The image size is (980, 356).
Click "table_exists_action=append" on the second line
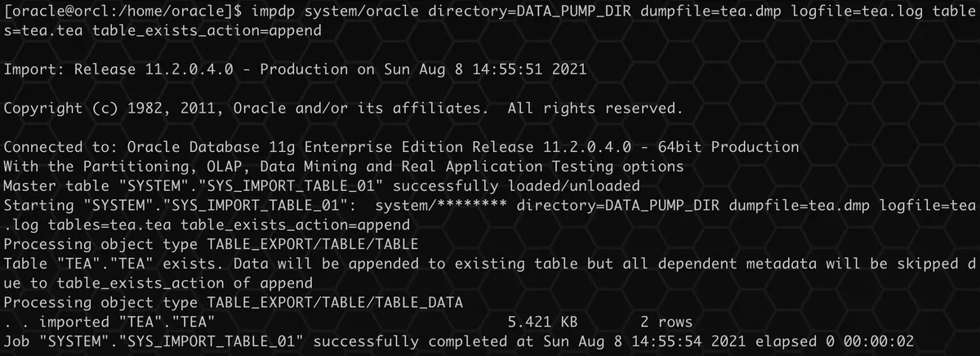tap(207, 30)
